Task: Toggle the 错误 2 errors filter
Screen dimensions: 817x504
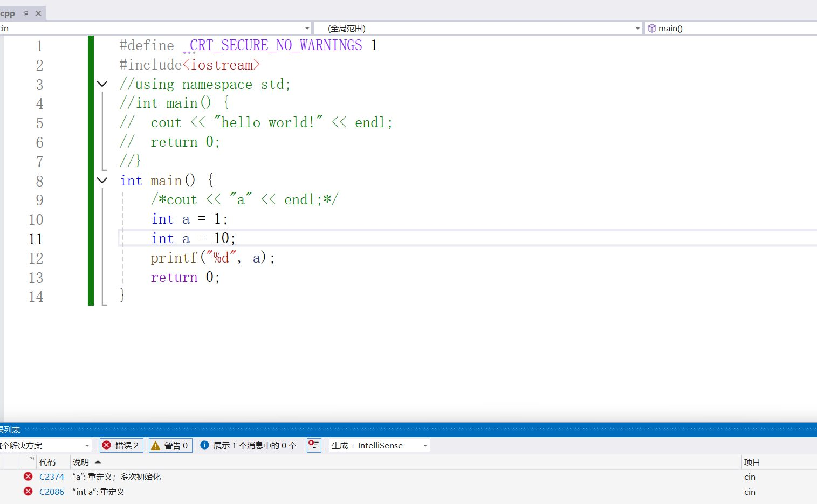Action: (x=121, y=445)
